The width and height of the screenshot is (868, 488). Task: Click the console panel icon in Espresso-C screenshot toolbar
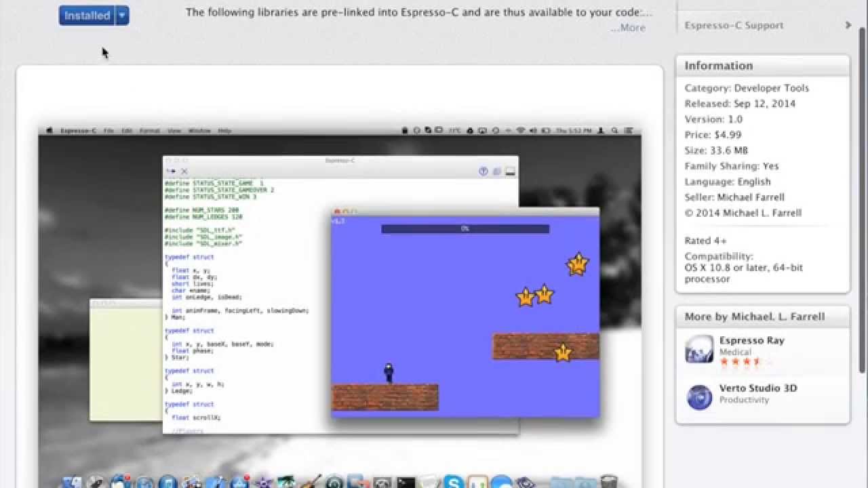(x=510, y=171)
